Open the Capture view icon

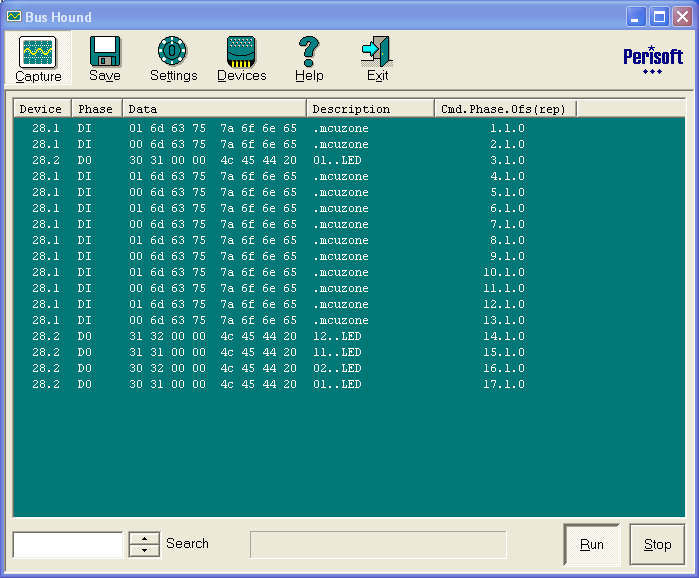coord(38,53)
